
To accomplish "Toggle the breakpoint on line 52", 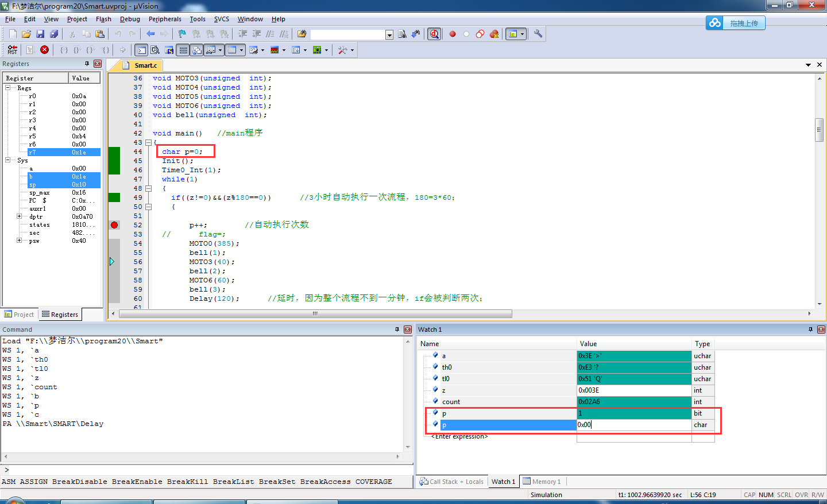I will pos(114,225).
